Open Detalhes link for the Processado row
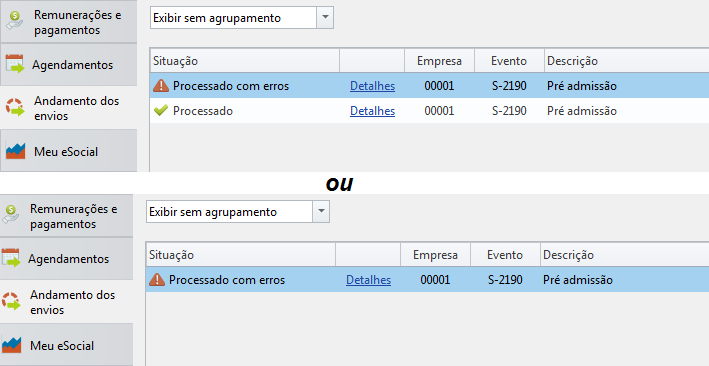 (x=373, y=111)
